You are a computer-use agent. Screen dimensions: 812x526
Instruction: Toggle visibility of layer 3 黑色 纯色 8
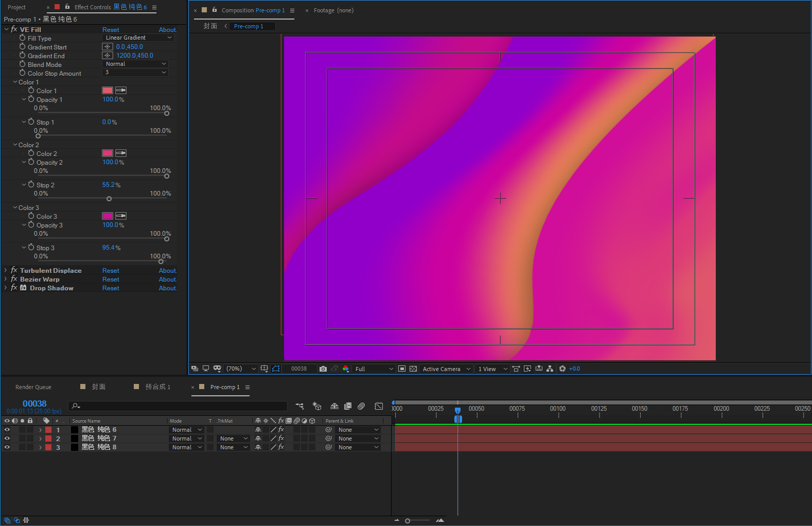(x=7, y=447)
